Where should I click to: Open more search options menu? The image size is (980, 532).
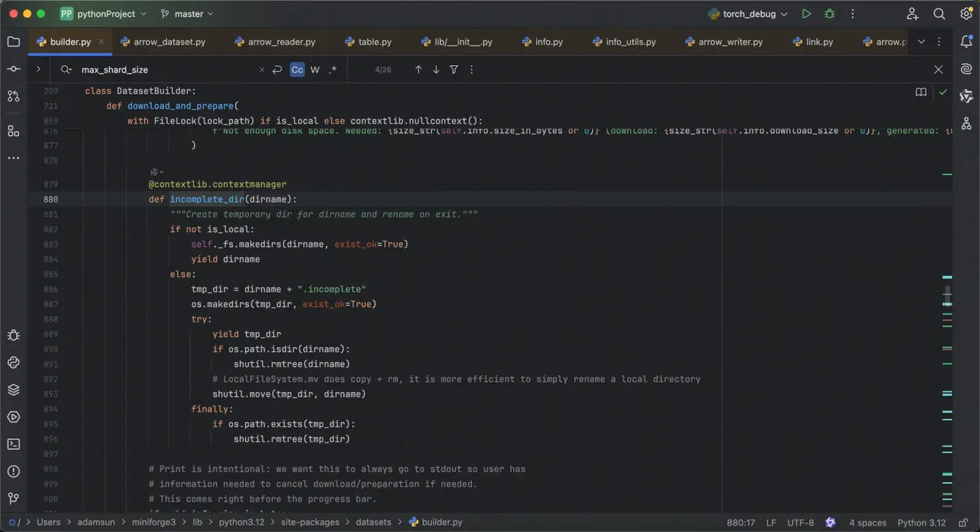pos(472,69)
